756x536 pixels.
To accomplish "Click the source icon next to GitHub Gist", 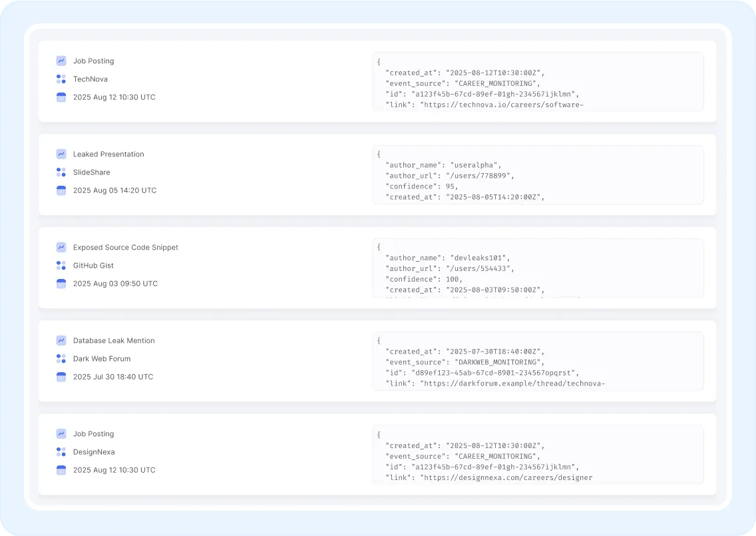I will [x=61, y=266].
